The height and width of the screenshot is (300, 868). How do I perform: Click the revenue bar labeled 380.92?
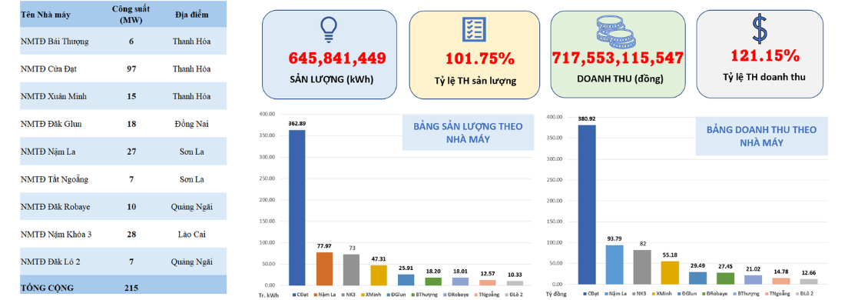coord(588,205)
